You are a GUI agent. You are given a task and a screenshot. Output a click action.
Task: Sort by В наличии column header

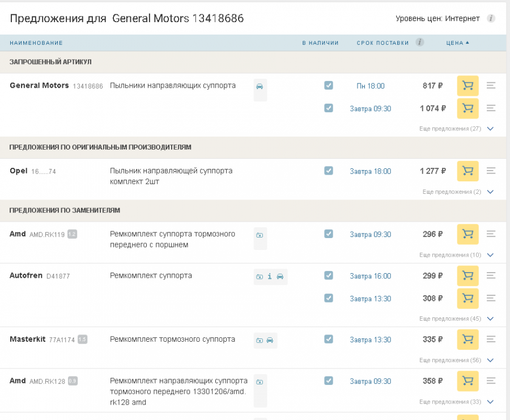pos(320,43)
